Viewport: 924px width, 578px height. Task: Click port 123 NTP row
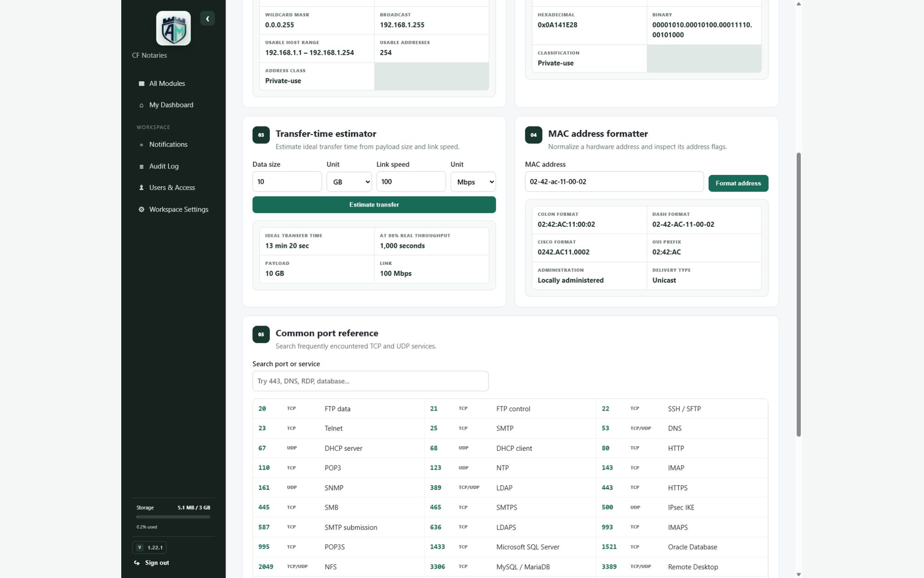pos(510,468)
